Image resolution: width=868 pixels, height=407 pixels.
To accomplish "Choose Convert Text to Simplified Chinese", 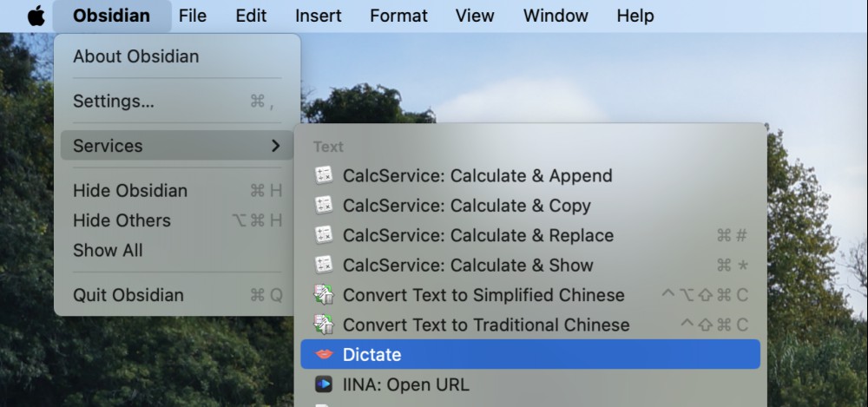I will pos(530,295).
